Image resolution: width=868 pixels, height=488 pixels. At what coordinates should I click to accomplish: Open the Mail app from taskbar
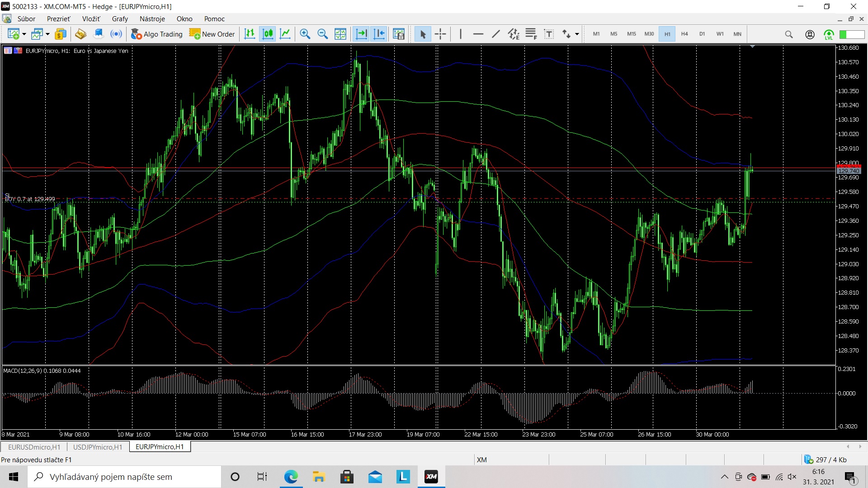tap(375, 477)
